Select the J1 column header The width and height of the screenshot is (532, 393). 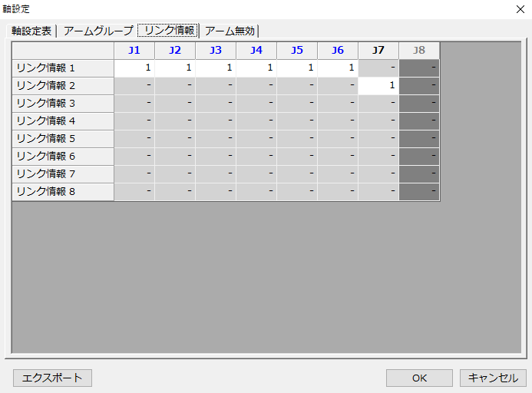[134, 51]
